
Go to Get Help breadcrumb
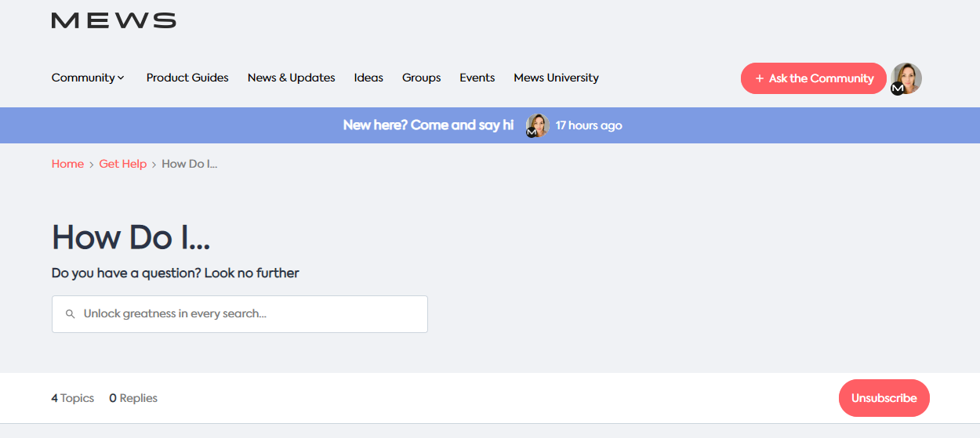[x=122, y=164]
